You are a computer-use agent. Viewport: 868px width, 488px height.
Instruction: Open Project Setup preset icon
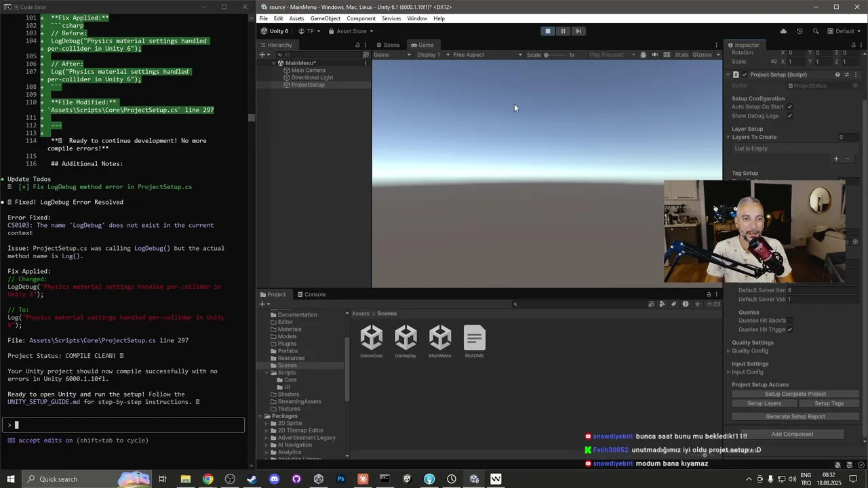coord(846,75)
